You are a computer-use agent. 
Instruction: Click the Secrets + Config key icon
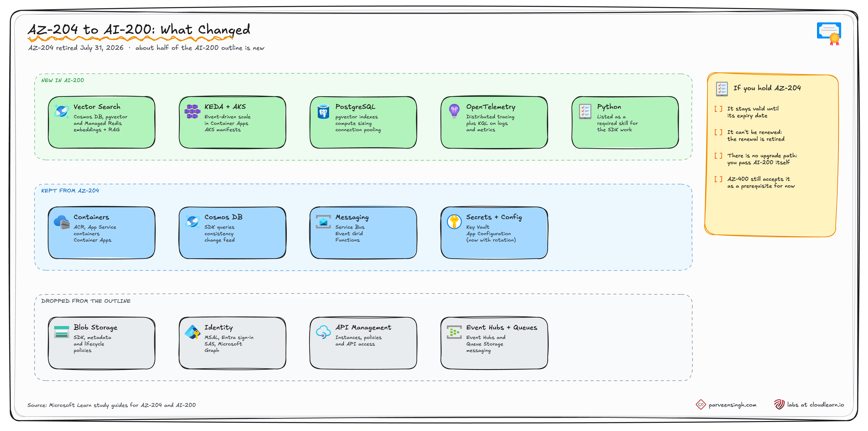(x=454, y=222)
